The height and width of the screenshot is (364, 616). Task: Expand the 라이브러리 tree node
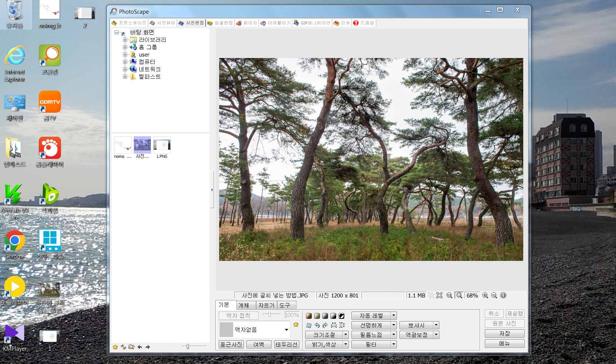(125, 40)
